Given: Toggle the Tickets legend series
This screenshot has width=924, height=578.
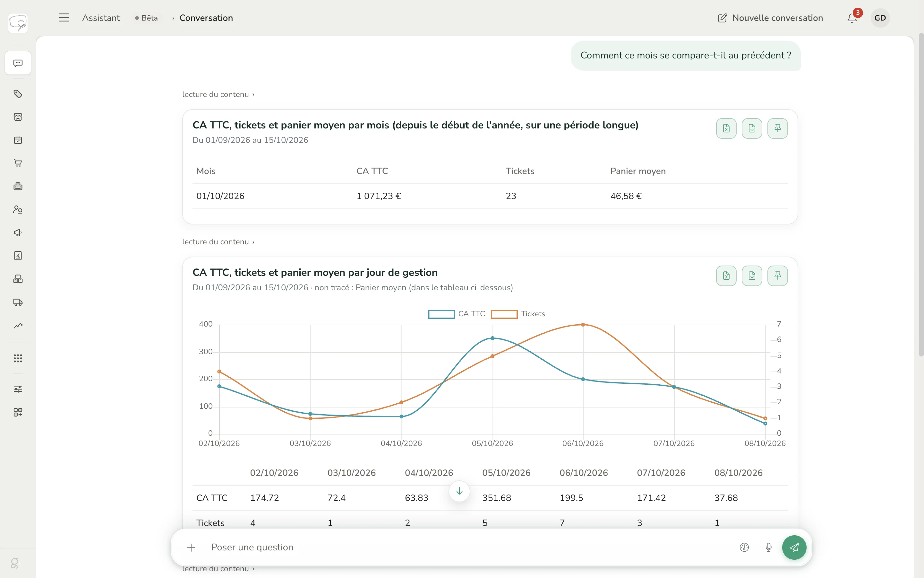Looking at the screenshot, I should click(518, 314).
